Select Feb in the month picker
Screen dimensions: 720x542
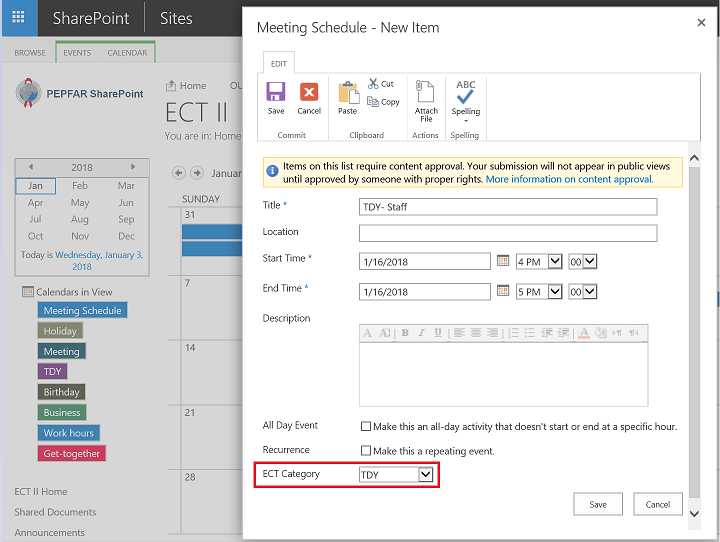coord(79,186)
